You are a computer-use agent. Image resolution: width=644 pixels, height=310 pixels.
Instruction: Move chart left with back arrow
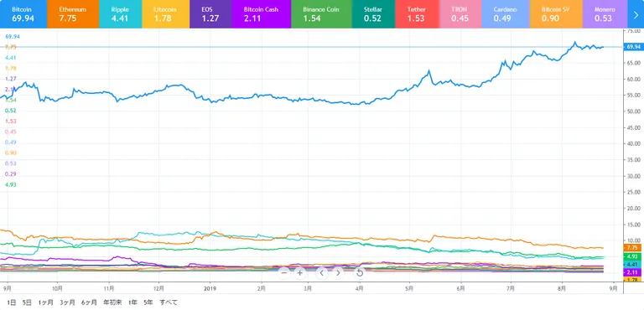tap(322, 272)
